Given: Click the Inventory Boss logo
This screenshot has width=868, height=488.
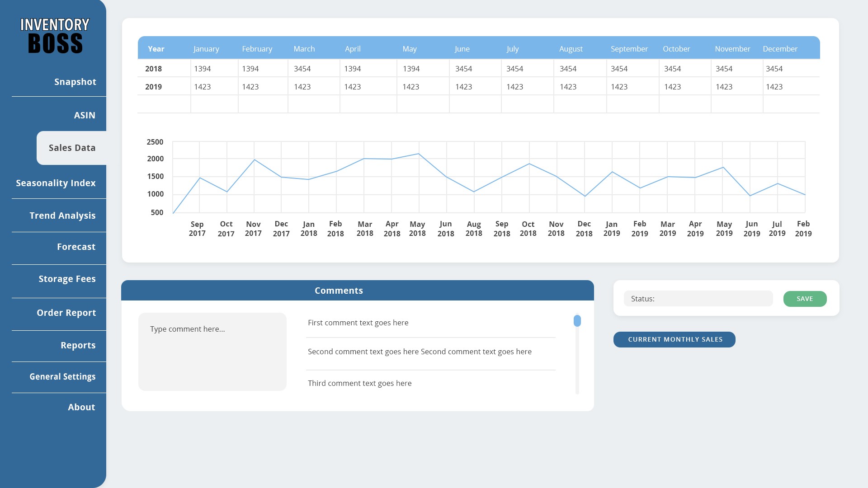Looking at the screenshot, I should 55,36.
